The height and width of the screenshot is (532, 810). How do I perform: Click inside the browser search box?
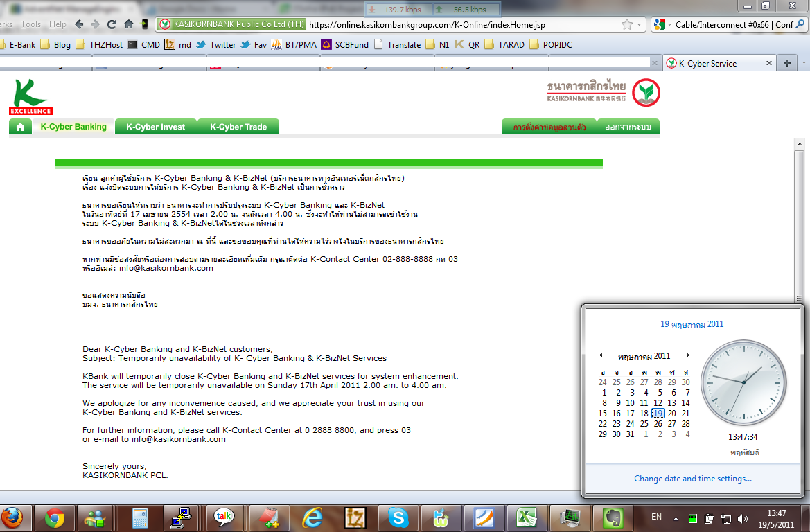pos(734,24)
